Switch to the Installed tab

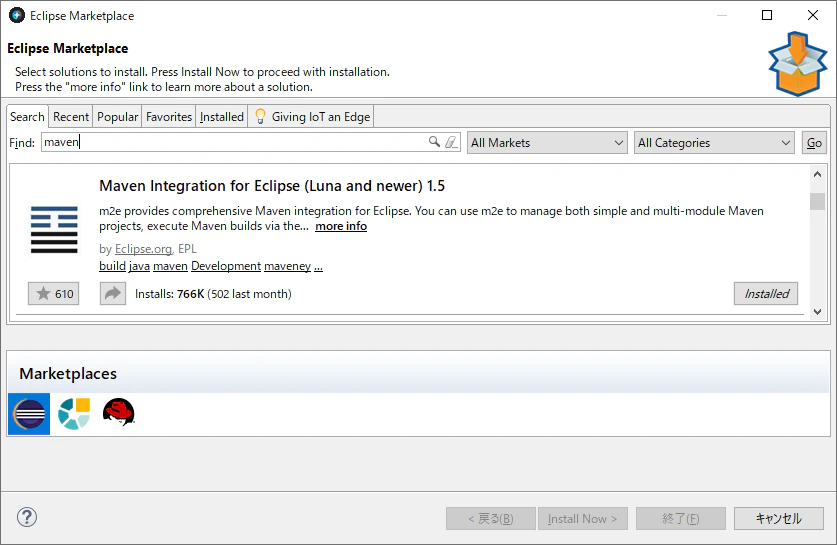(x=222, y=117)
